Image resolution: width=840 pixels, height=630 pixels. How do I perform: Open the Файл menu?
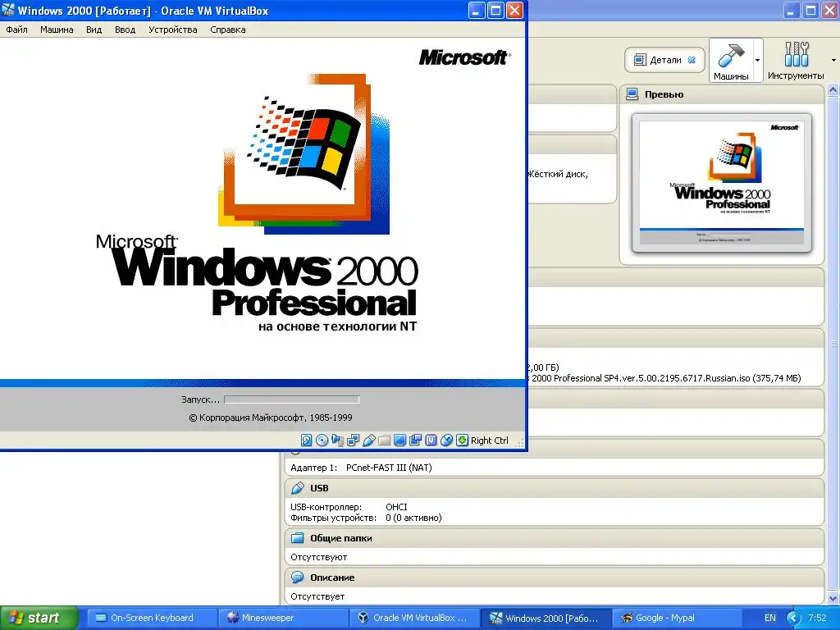(16, 30)
